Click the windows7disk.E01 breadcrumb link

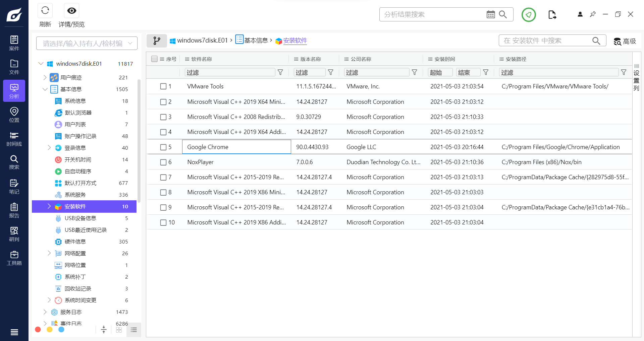coord(199,41)
